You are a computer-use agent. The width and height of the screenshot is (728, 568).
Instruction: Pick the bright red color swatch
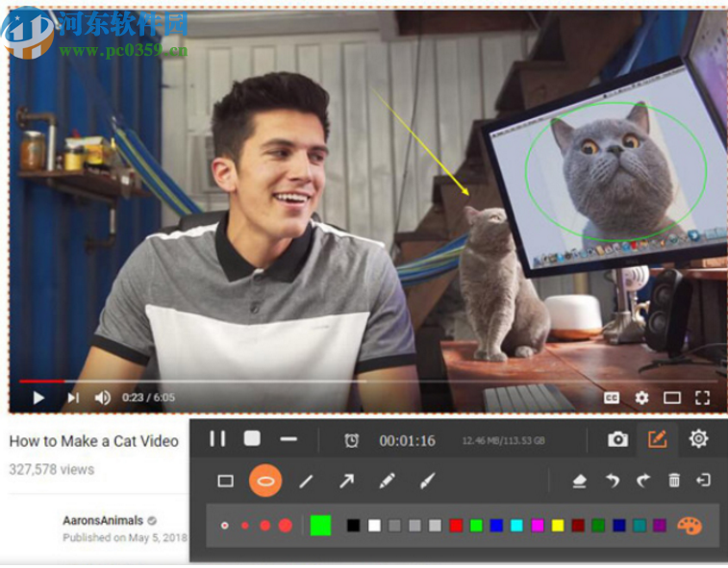point(456,526)
